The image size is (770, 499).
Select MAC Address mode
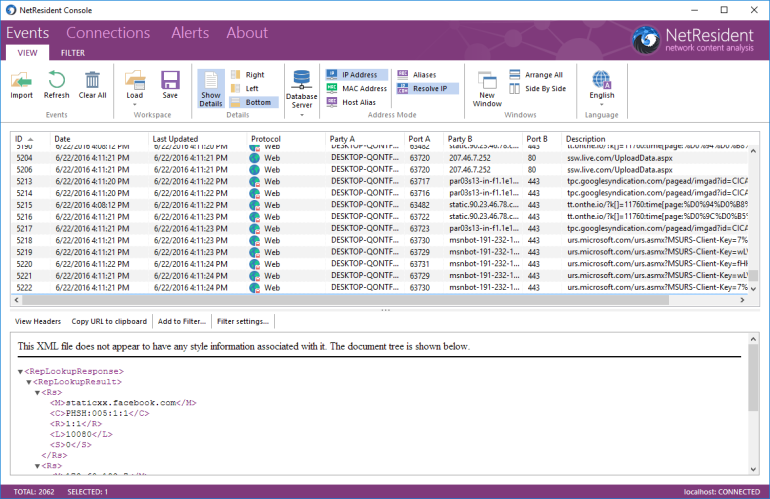357,88
